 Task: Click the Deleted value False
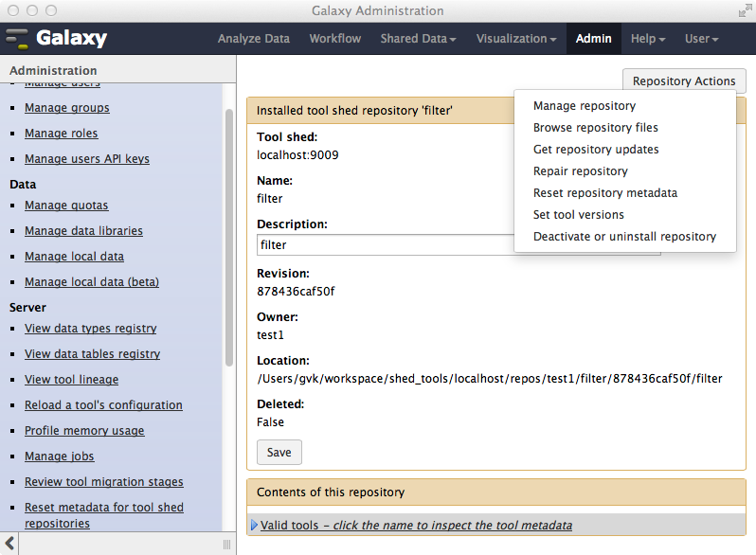(271, 421)
